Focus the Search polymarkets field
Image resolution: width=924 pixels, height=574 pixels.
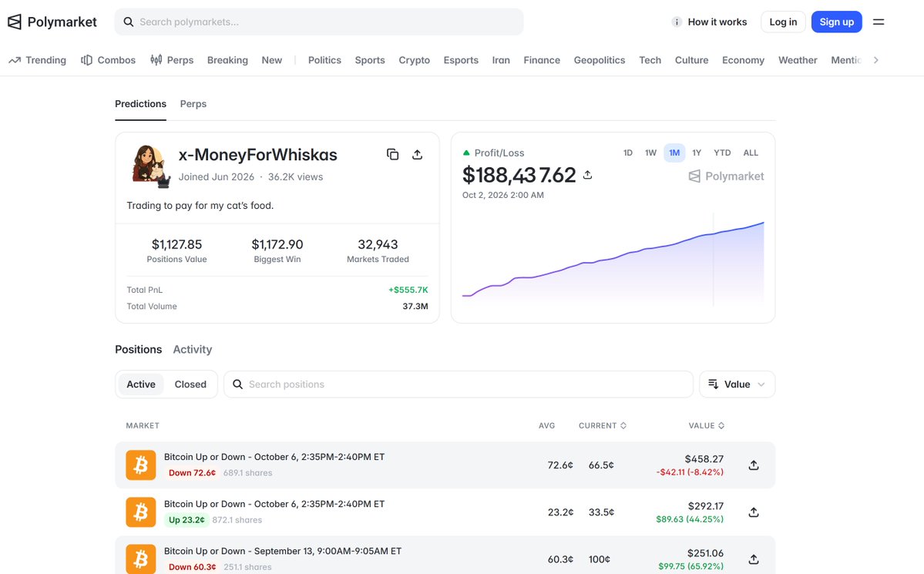tap(319, 22)
